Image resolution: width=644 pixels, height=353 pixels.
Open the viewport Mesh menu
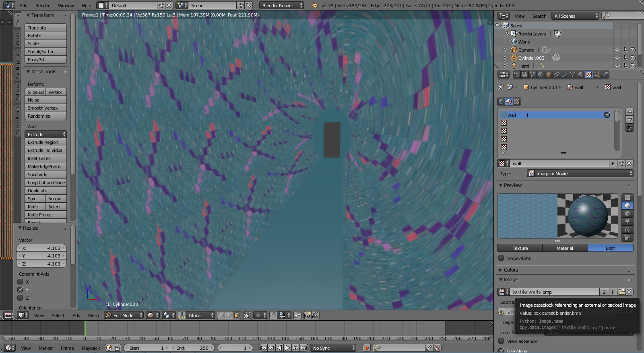point(93,315)
